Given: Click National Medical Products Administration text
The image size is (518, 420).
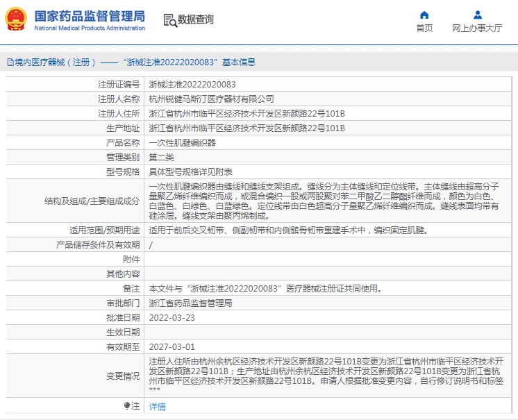Looking at the screenshot, I should [x=90, y=28].
